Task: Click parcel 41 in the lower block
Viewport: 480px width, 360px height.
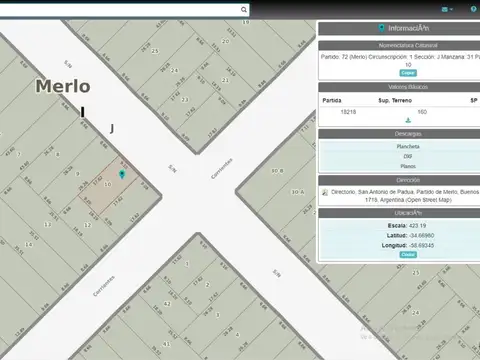Action: click(x=166, y=344)
